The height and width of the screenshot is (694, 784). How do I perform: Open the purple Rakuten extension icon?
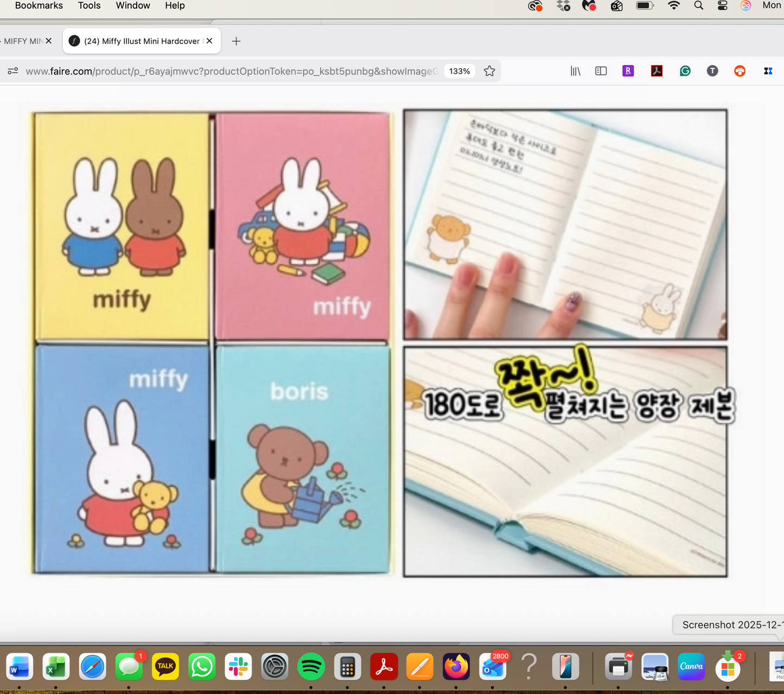pyautogui.click(x=628, y=71)
